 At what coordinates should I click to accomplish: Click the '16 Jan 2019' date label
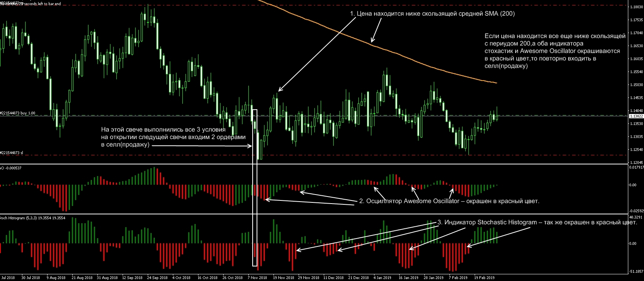(409, 278)
